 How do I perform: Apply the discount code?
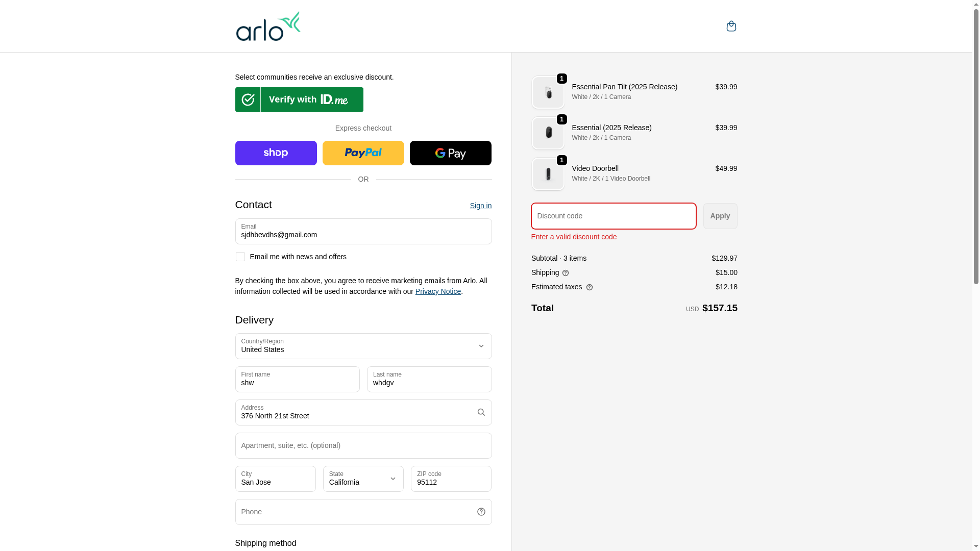pyautogui.click(x=720, y=216)
